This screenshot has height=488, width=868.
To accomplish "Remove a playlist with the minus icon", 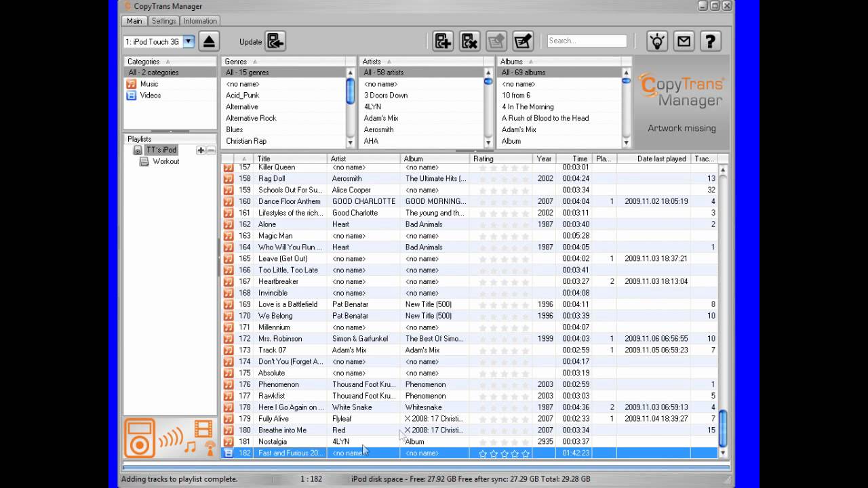I will pyautogui.click(x=211, y=150).
